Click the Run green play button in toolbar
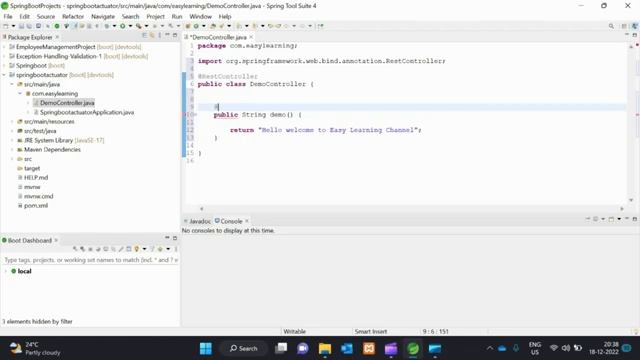 122,26
